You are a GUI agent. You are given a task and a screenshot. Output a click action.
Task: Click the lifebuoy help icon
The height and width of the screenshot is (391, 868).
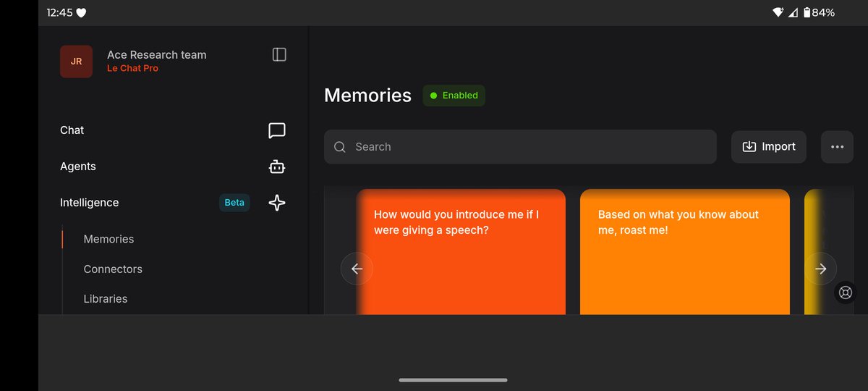[846, 293]
